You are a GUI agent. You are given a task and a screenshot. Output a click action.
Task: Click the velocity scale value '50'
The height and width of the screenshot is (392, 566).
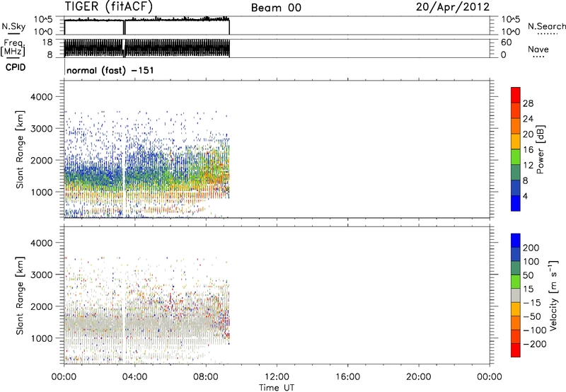tap(528, 275)
